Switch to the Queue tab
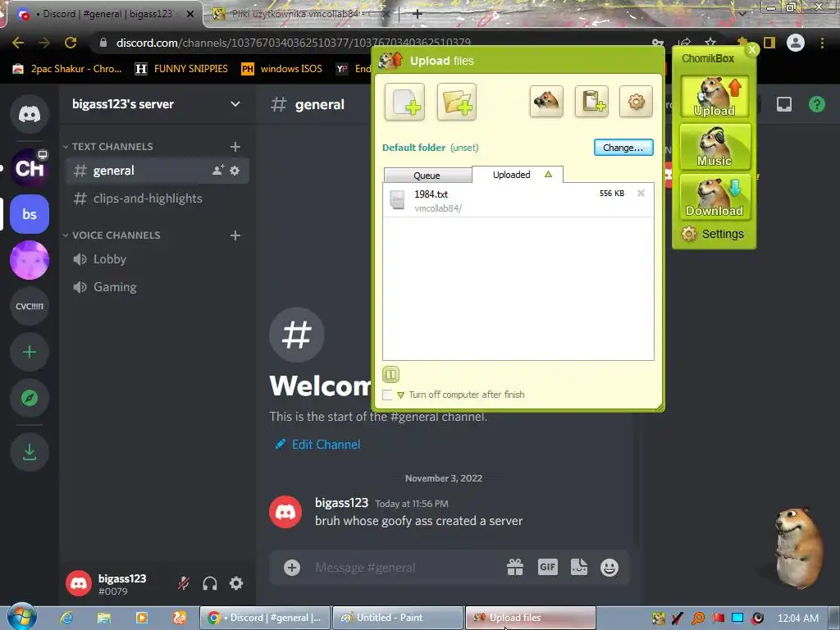Image resolution: width=840 pixels, height=630 pixels. click(427, 176)
